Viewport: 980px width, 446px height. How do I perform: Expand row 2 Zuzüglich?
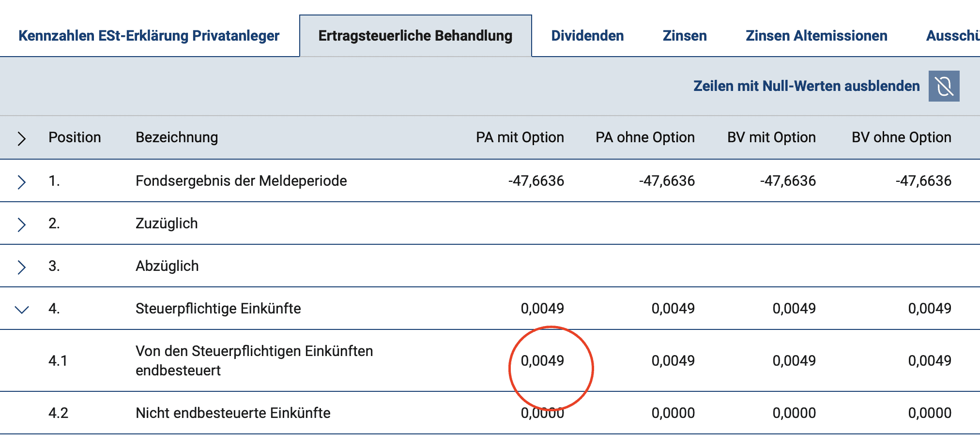(21, 224)
